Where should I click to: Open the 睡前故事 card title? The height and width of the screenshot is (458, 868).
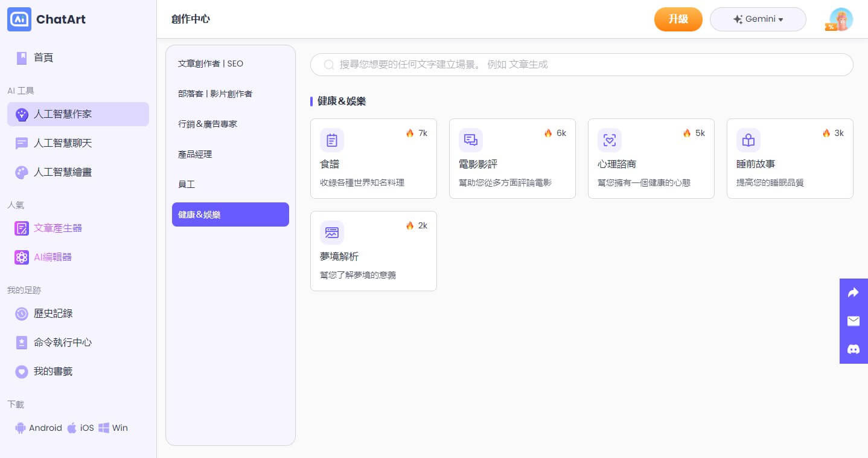(x=756, y=164)
